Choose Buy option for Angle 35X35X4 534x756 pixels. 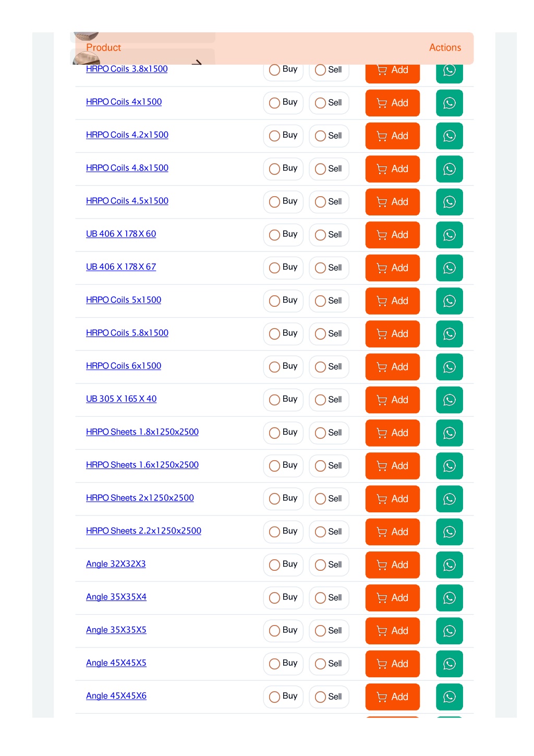pyautogui.click(x=283, y=597)
